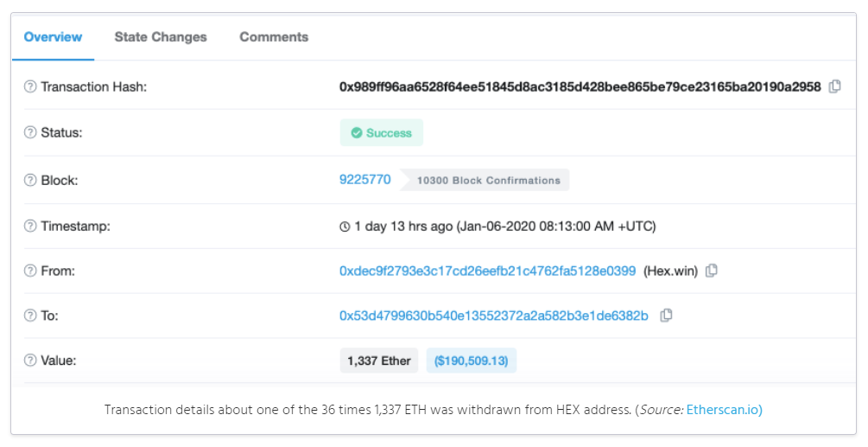The height and width of the screenshot is (447, 868).
Task: Click help icon beside Status label
Action: point(30,132)
